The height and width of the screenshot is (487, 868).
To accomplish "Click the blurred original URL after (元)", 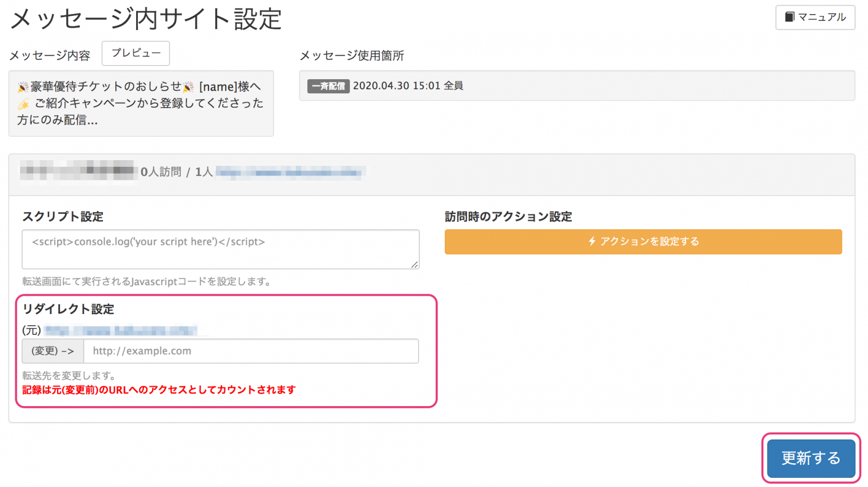I will pos(121,330).
